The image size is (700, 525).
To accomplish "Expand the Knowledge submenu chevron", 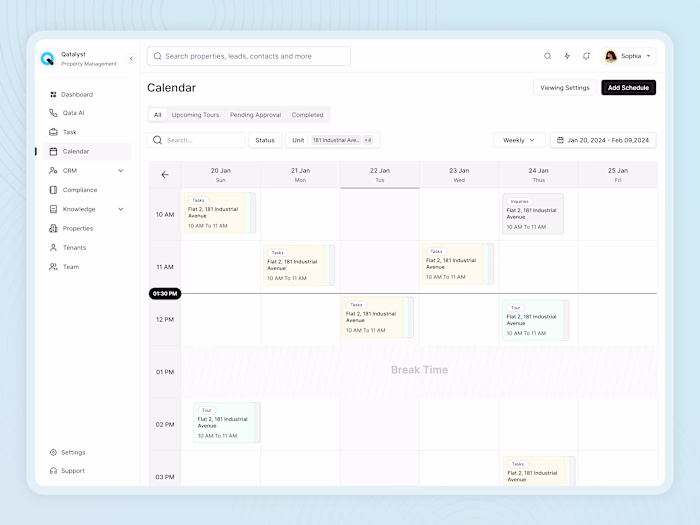I will click(121, 209).
